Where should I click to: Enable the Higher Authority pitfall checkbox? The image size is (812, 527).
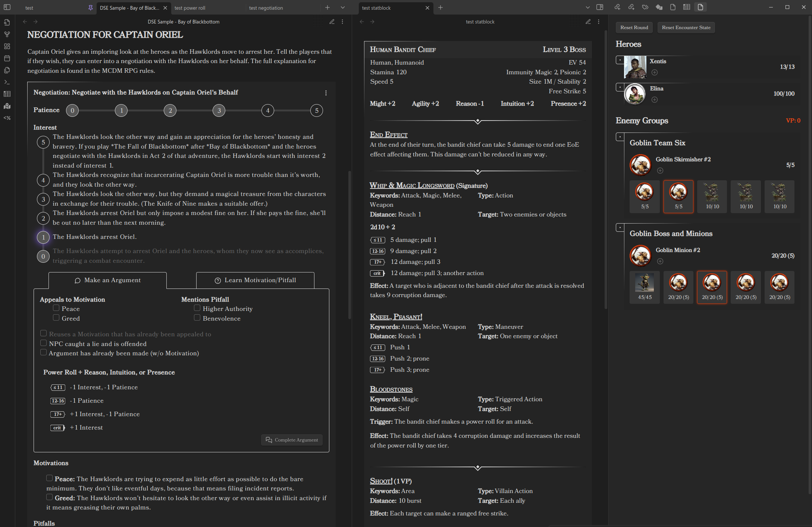point(197,308)
